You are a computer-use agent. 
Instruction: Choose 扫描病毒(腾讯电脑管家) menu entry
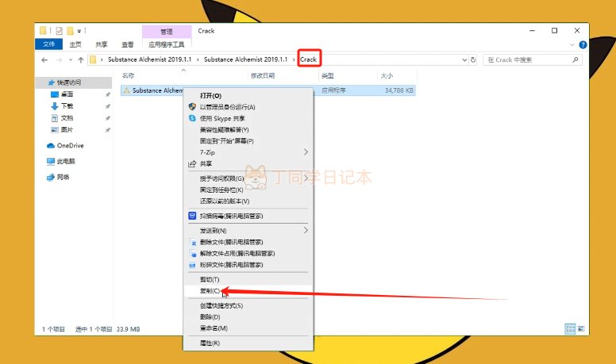coord(248,216)
